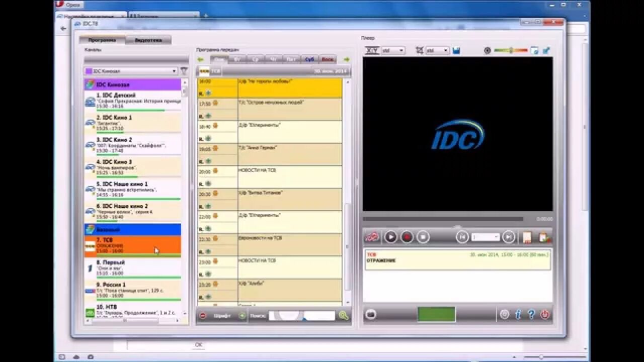
Task: Select channel 9. Россия 1
Action: pos(133,291)
